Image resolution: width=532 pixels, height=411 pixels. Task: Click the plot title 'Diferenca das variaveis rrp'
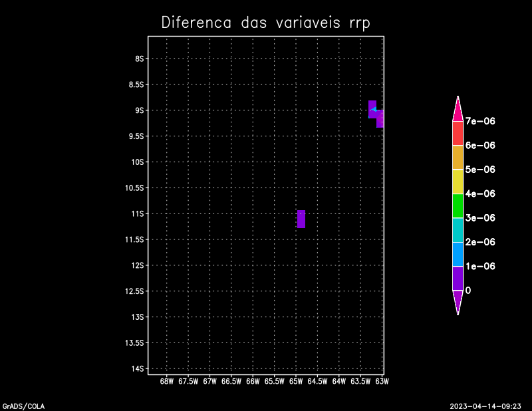[x=265, y=23]
